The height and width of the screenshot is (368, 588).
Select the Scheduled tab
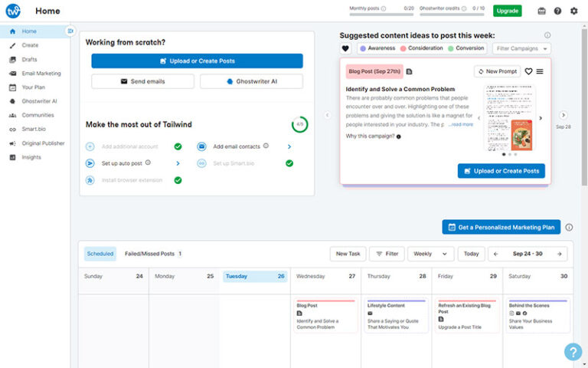tap(100, 254)
